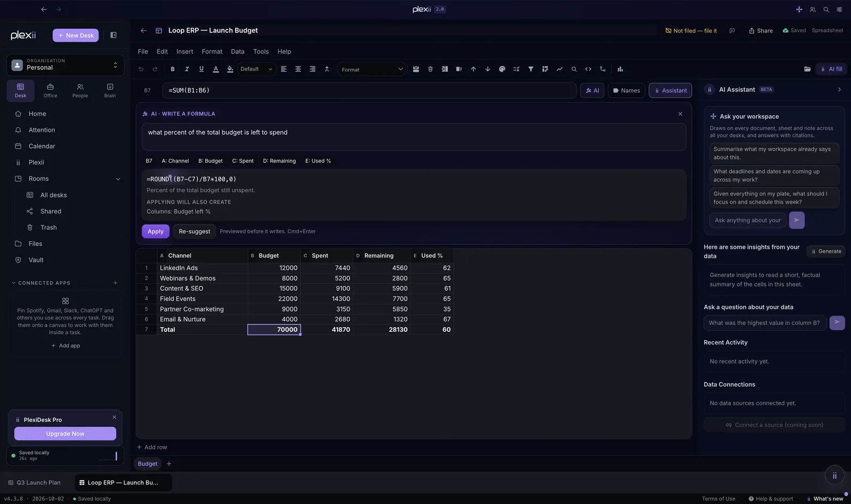Collapse the Rooms section chevron
This screenshot has height=504, width=851.
click(x=118, y=179)
